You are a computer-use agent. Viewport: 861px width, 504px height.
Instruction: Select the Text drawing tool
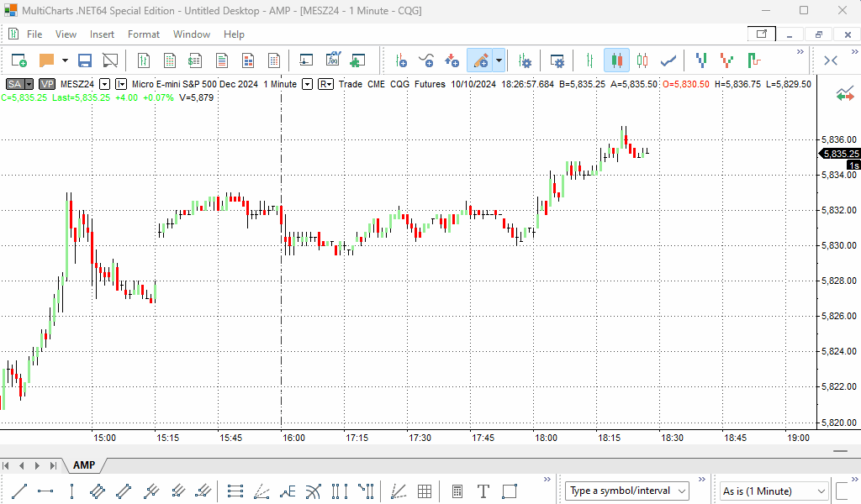tap(483, 491)
